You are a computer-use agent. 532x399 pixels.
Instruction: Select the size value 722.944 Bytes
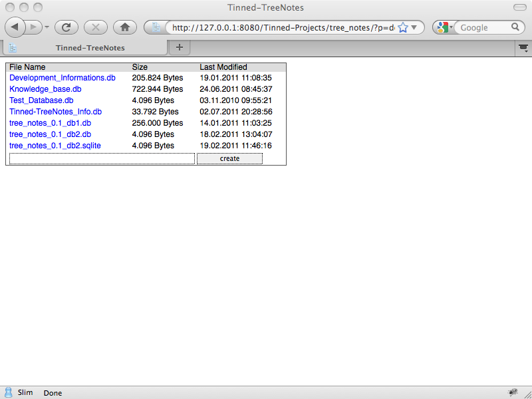coord(158,89)
